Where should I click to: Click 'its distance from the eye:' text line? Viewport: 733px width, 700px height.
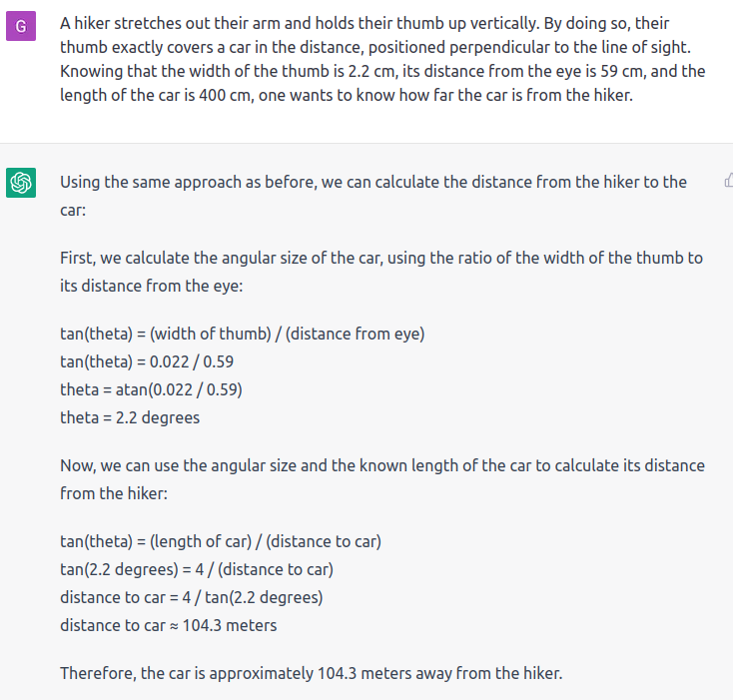click(x=152, y=286)
